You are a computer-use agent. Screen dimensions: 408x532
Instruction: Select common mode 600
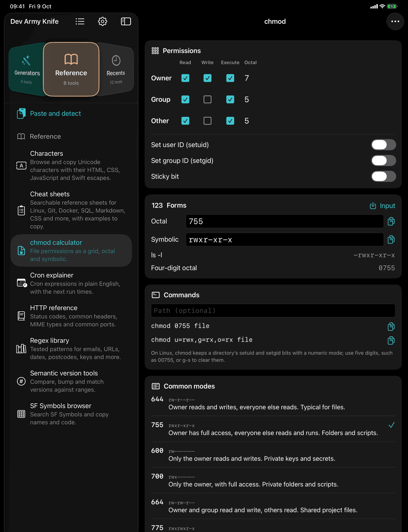click(x=273, y=455)
